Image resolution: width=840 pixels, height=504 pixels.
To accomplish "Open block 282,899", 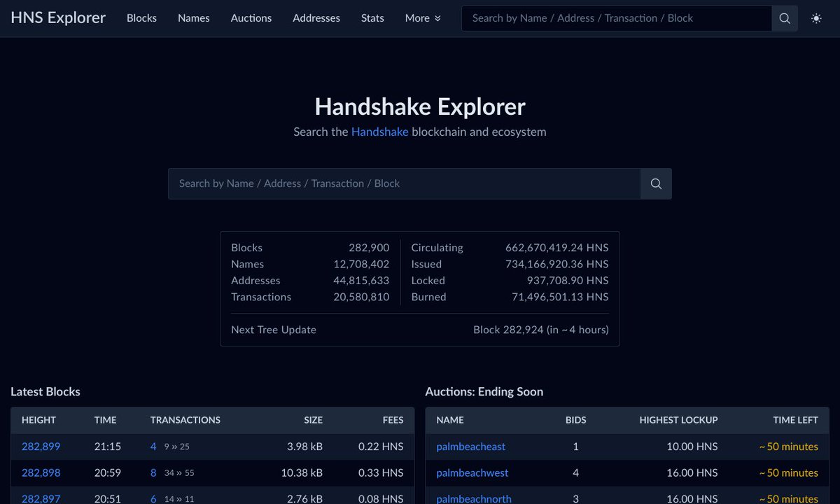I will pos(41,447).
